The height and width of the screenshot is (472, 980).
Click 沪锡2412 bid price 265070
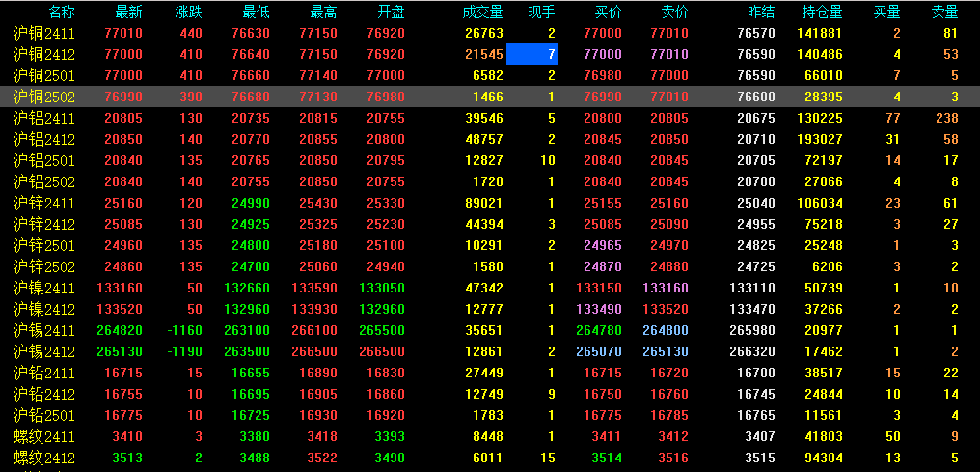point(599,351)
